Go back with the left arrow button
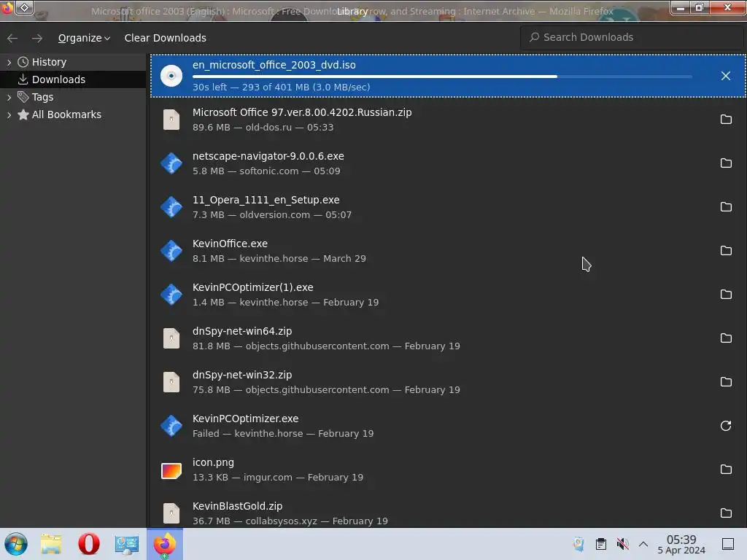747x560 pixels. coord(12,38)
